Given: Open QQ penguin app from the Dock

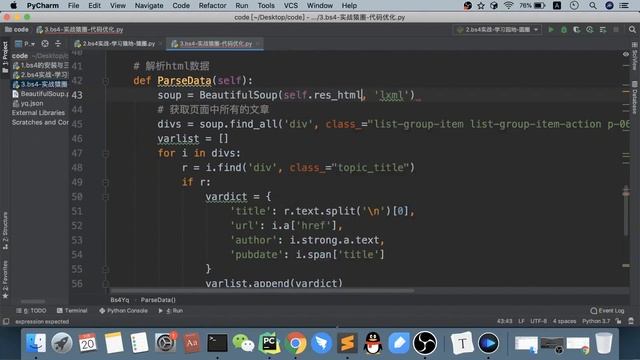Looking at the screenshot, I should [373, 343].
